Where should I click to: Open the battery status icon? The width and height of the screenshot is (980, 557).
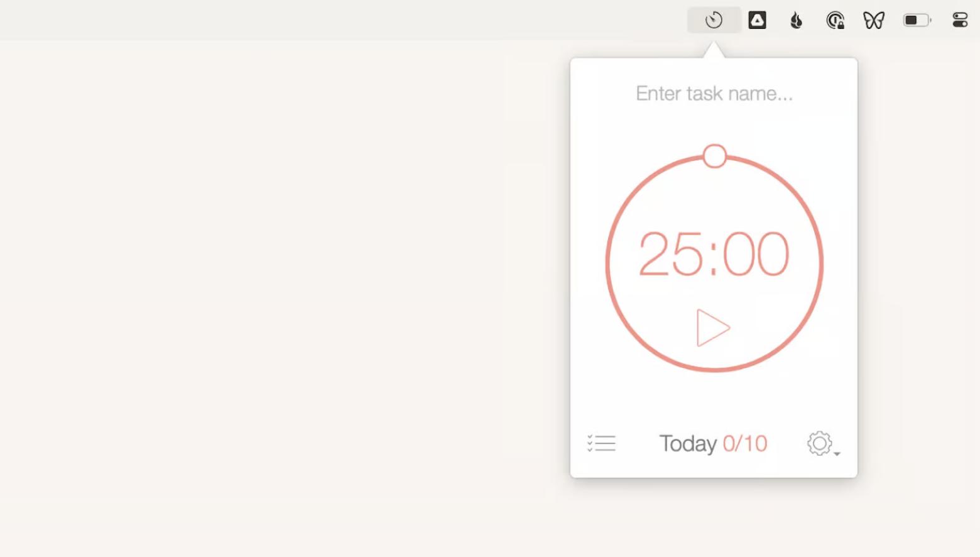917,20
